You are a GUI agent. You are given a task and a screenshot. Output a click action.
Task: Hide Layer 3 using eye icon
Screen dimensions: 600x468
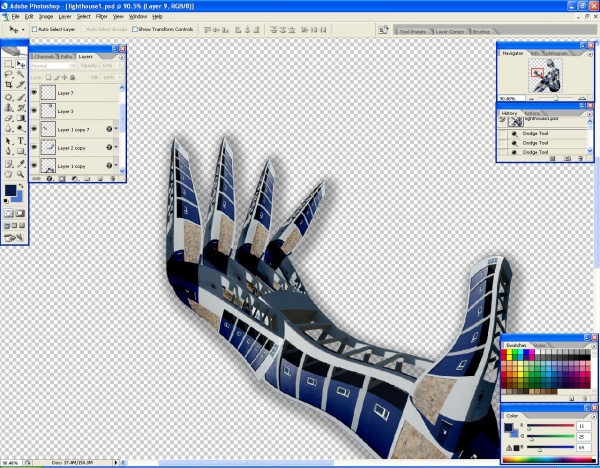(34, 111)
